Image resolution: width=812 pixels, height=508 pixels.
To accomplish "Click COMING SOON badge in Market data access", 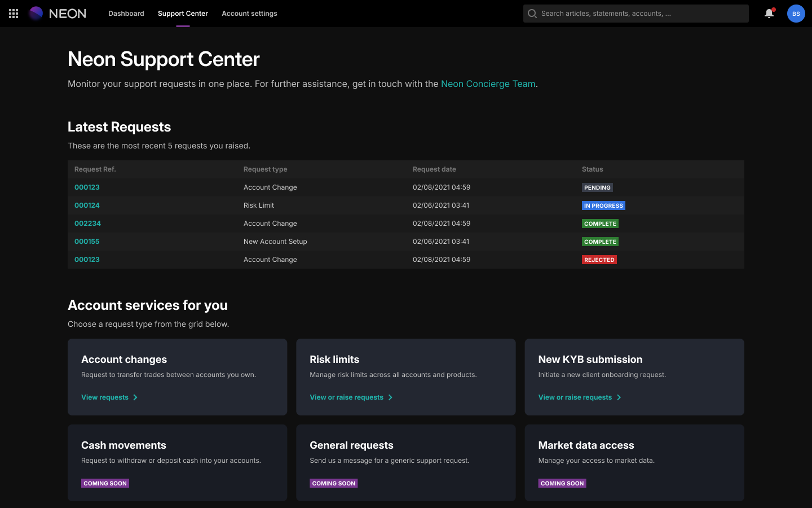I will click(562, 483).
